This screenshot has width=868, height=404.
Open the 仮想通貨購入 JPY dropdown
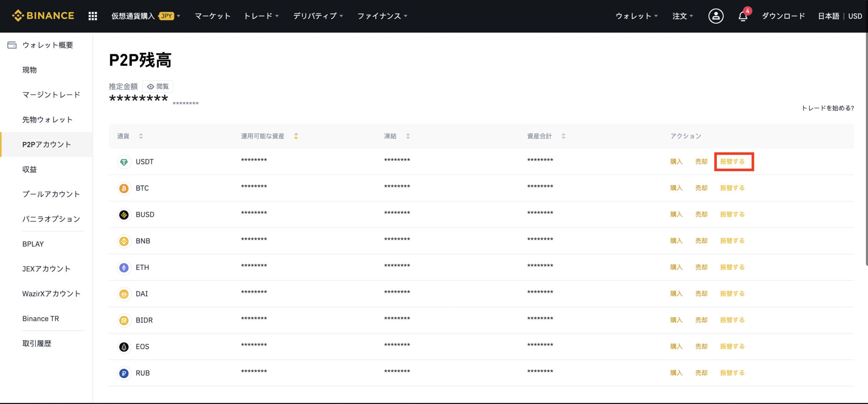145,16
